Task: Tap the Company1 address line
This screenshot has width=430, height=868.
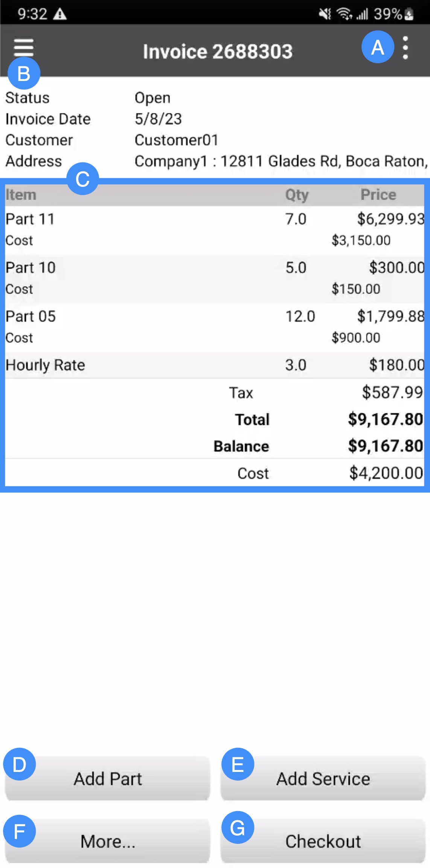Action: tap(281, 161)
